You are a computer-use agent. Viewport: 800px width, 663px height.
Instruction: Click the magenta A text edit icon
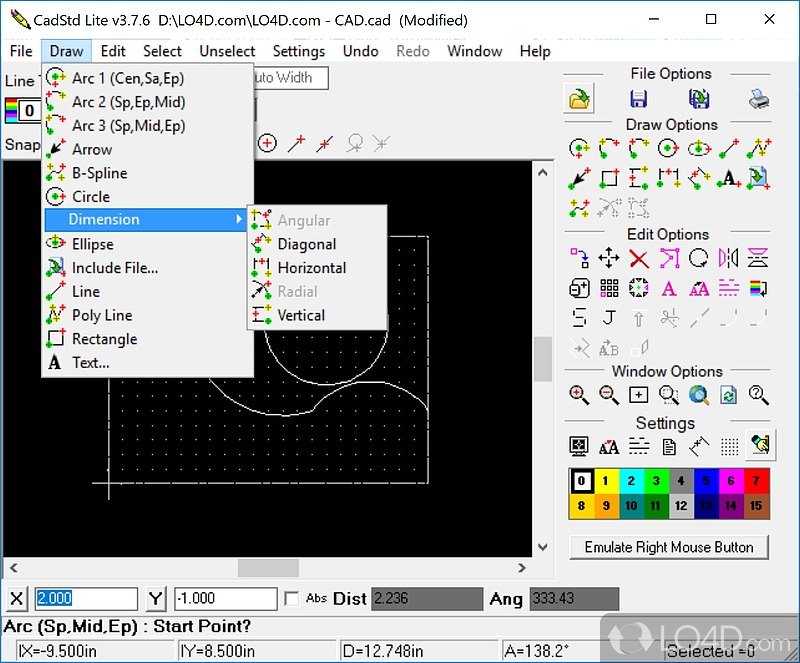point(669,288)
